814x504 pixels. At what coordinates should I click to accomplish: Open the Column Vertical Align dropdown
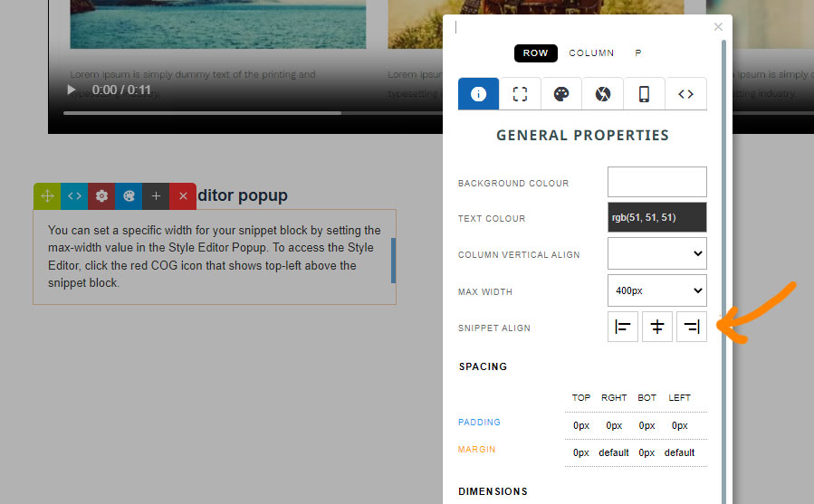pos(656,253)
